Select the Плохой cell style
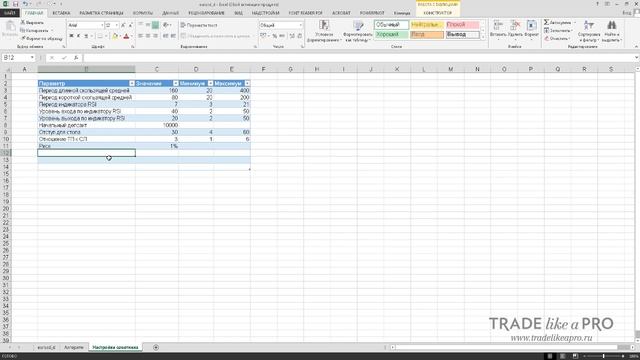Screen dimensions: 640x360 [462, 25]
